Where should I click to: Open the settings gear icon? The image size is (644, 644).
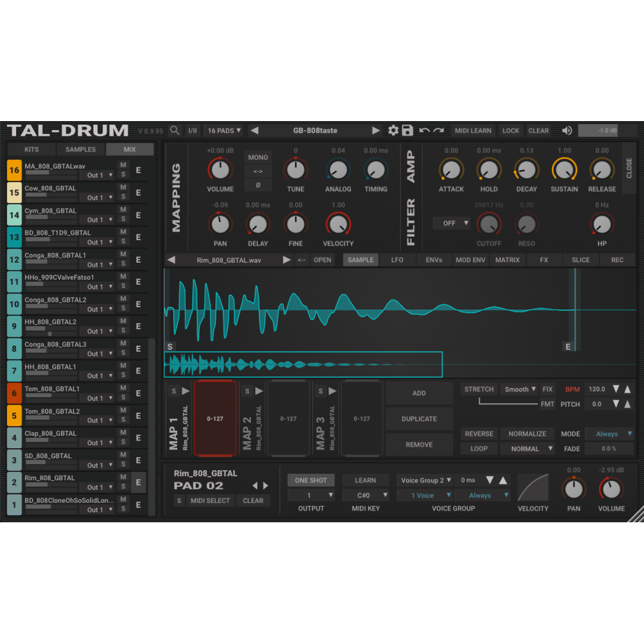pos(393,130)
